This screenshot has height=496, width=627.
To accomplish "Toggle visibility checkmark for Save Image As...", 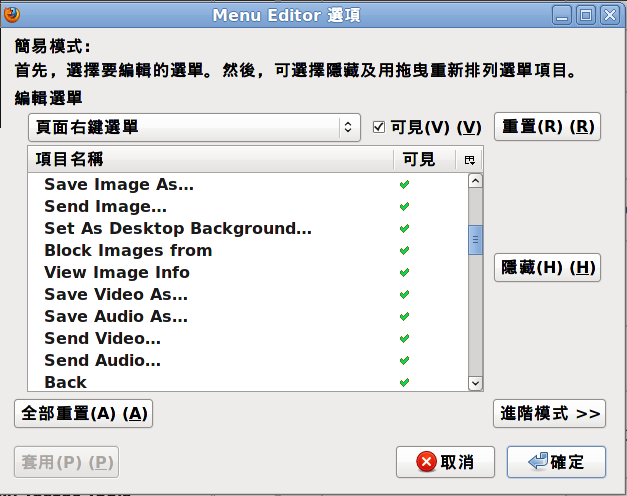I will coord(404,184).
